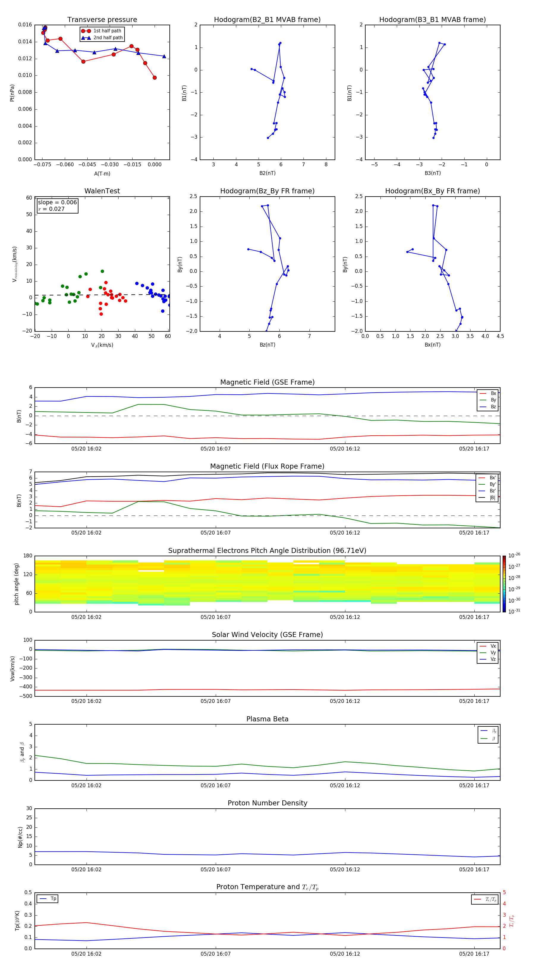
Task: Click the 'Tp' legend entry
Action: tap(48, 899)
